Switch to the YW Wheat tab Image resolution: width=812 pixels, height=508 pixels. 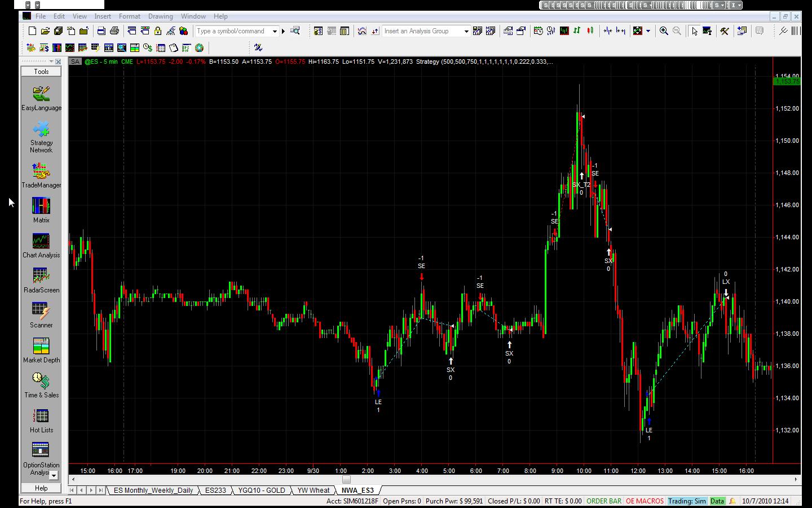click(x=314, y=491)
